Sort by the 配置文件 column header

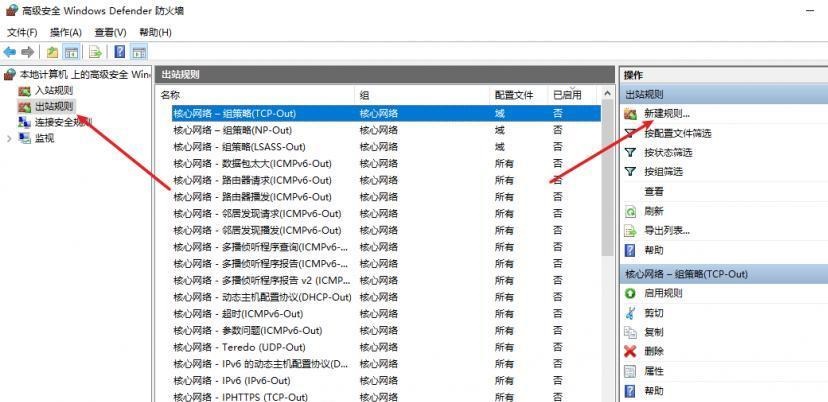tap(519, 95)
